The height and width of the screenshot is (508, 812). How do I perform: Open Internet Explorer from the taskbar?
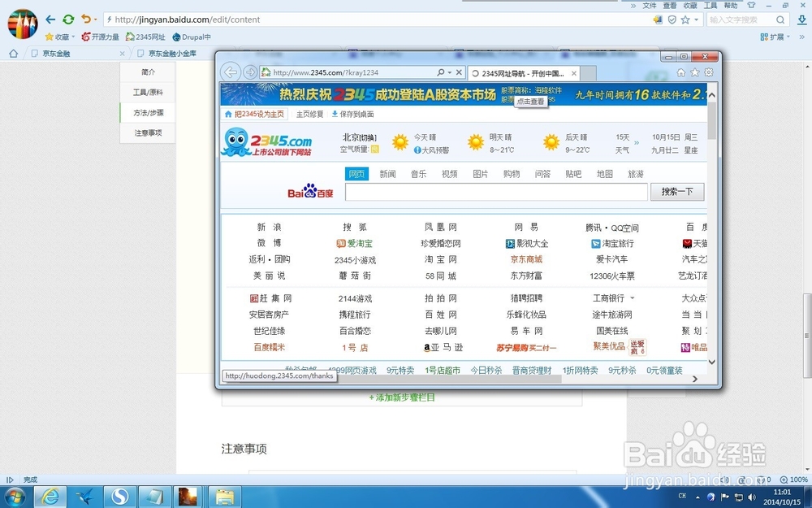(x=50, y=497)
